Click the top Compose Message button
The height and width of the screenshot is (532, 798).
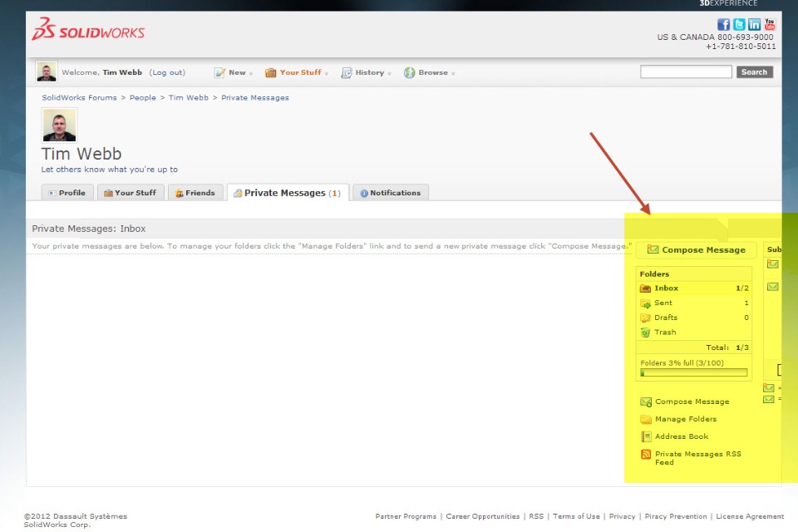(x=697, y=249)
